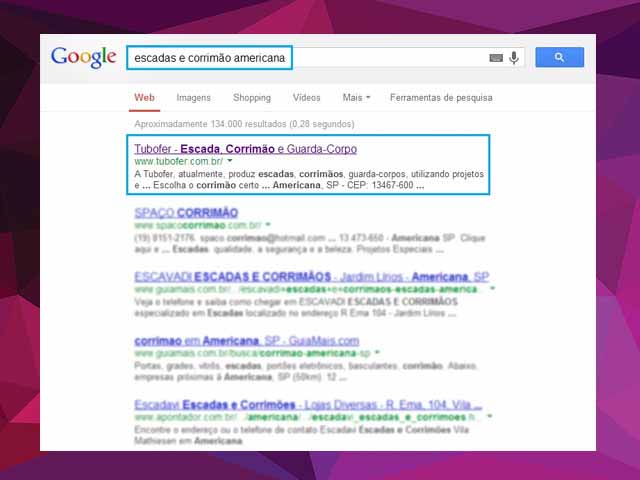Click the results count text Aproximadamente 134.000 resultados

[x=244, y=124]
